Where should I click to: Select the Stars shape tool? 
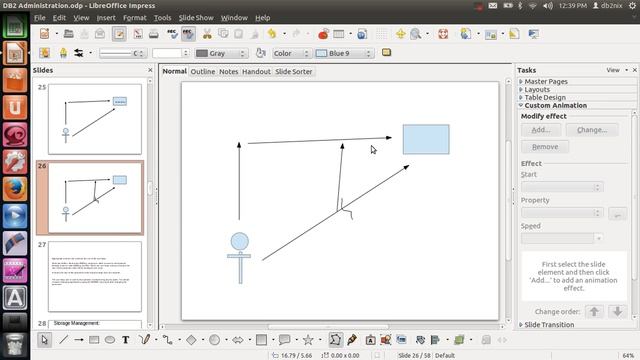point(308,340)
